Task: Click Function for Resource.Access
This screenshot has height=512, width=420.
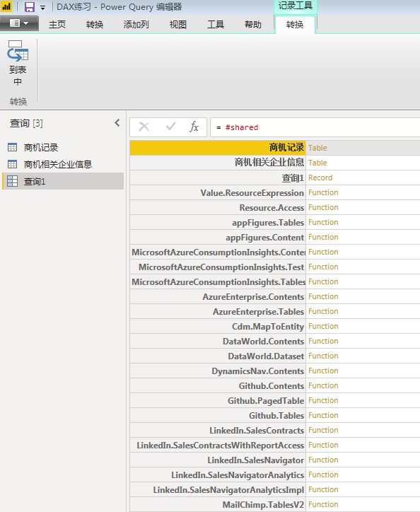Action: coord(323,207)
